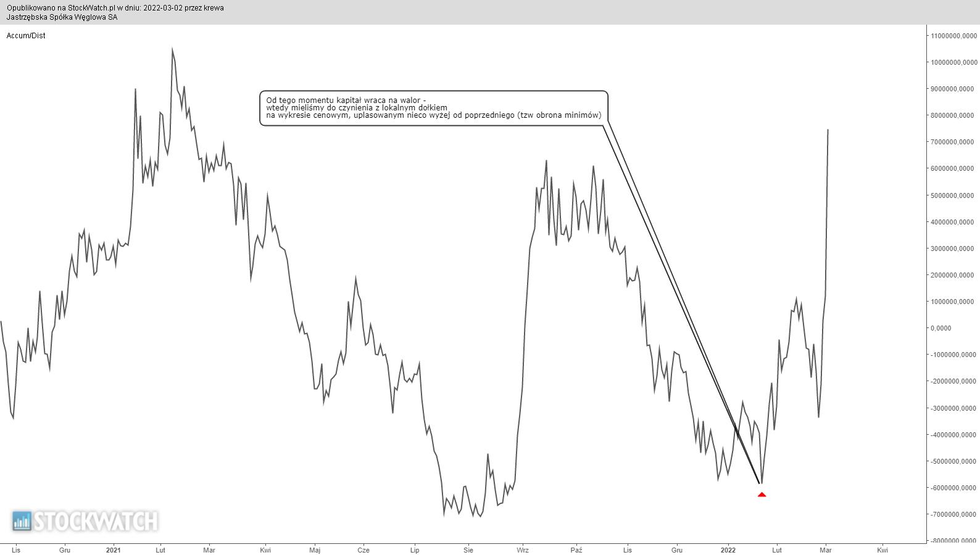
Task: Click the Lip month label
Action: 415,550
